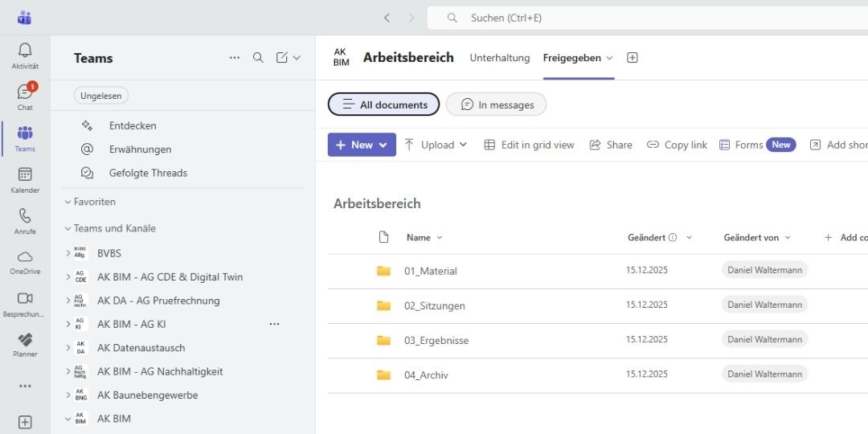
Task: Click the file type column icon
Action: [x=383, y=237]
